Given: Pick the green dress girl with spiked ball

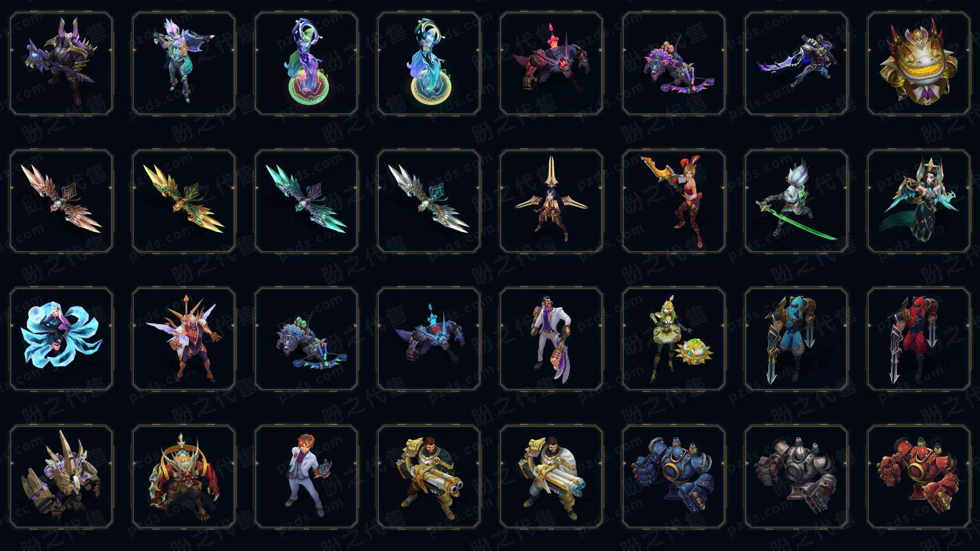Looking at the screenshot, I should (x=673, y=339).
